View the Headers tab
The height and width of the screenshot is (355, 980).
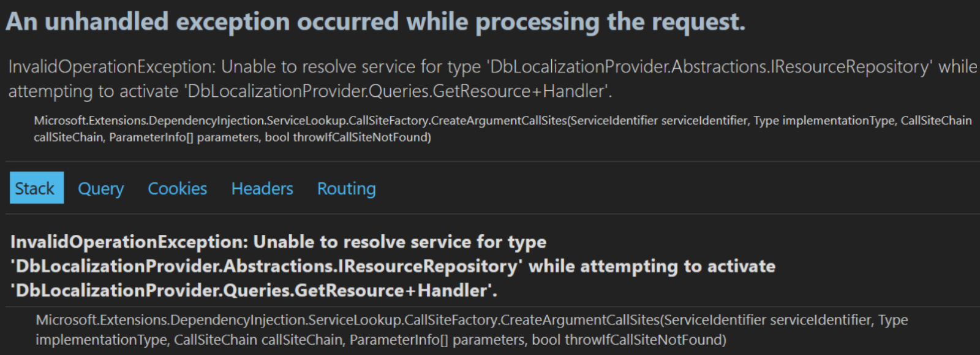pos(262,189)
